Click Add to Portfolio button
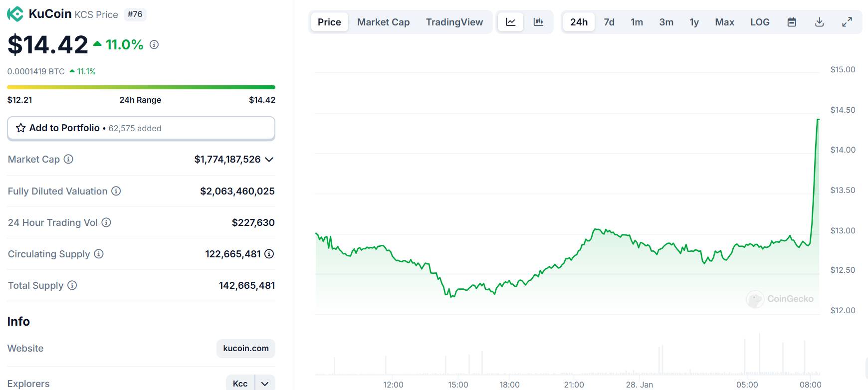 tap(141, 128)
